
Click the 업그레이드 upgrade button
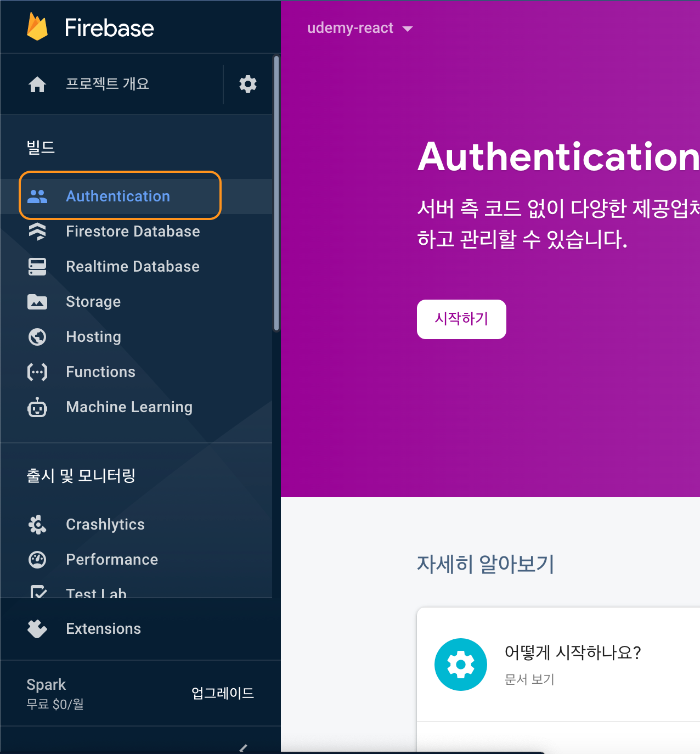(223, 693)
